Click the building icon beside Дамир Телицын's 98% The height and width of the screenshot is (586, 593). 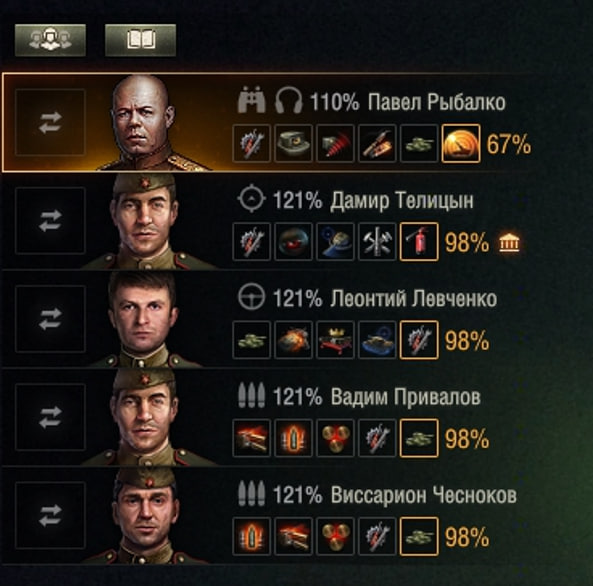click(x=509, y=242)
